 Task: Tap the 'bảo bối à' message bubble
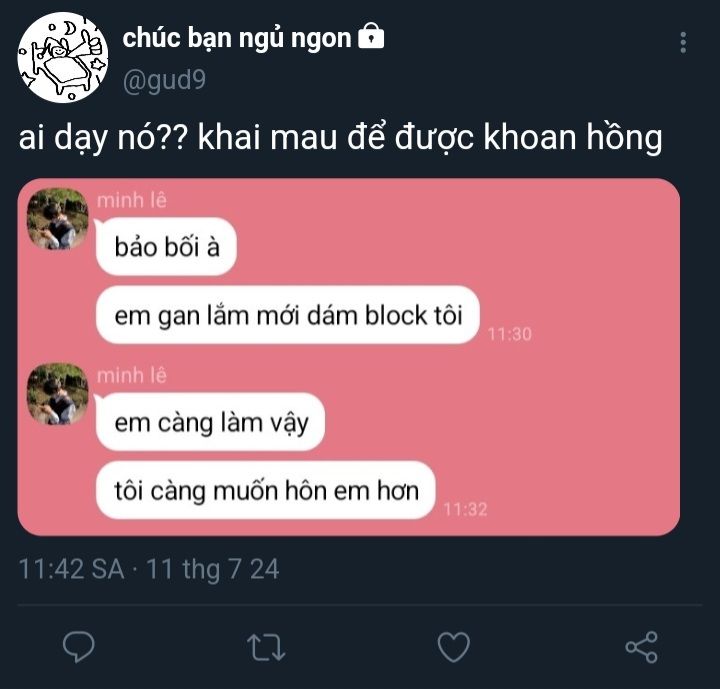coord(166,247)
